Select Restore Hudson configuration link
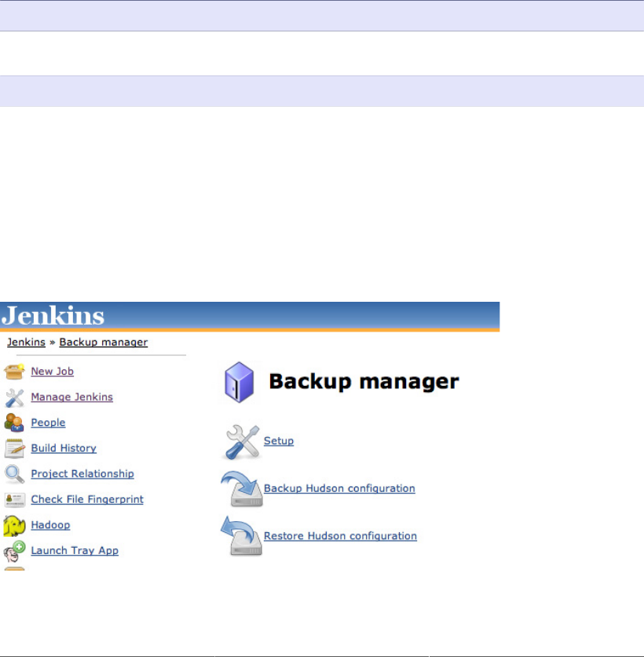The width and height of the screenshot is (644, 657). click(x=340, y=535)
